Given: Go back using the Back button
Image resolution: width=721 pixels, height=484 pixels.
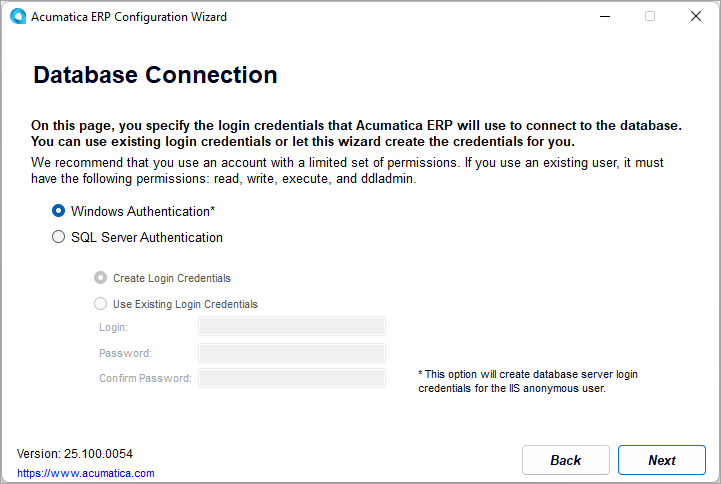Looking at the screenshot, I should pos(565,460).
